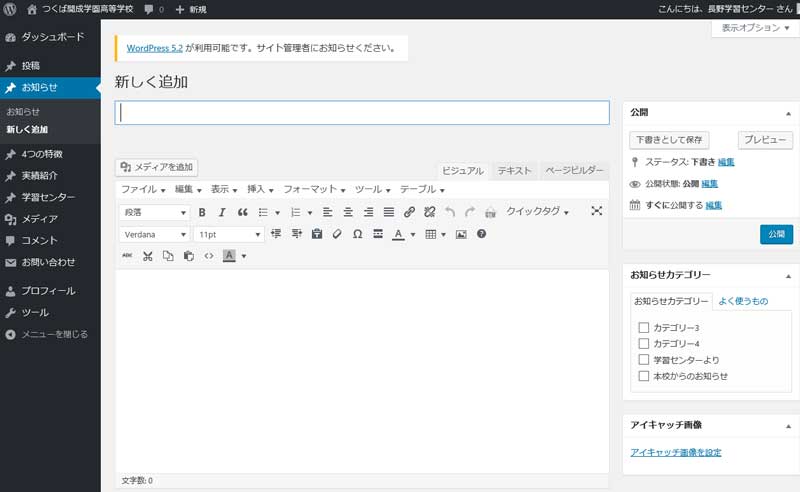The width and height of the screenshot is (800, 492).
Task: Collapse the アイキャッチ画像 panel
Action: click(788, 426)
